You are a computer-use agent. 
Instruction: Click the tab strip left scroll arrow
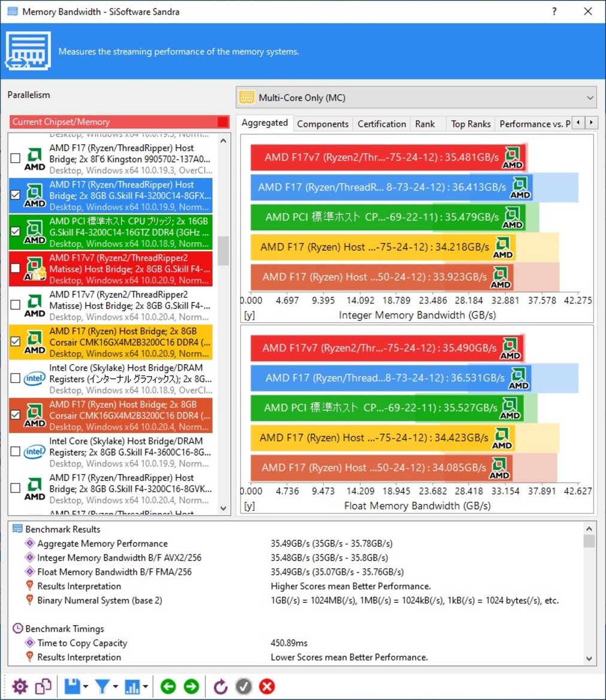(578, 122)
